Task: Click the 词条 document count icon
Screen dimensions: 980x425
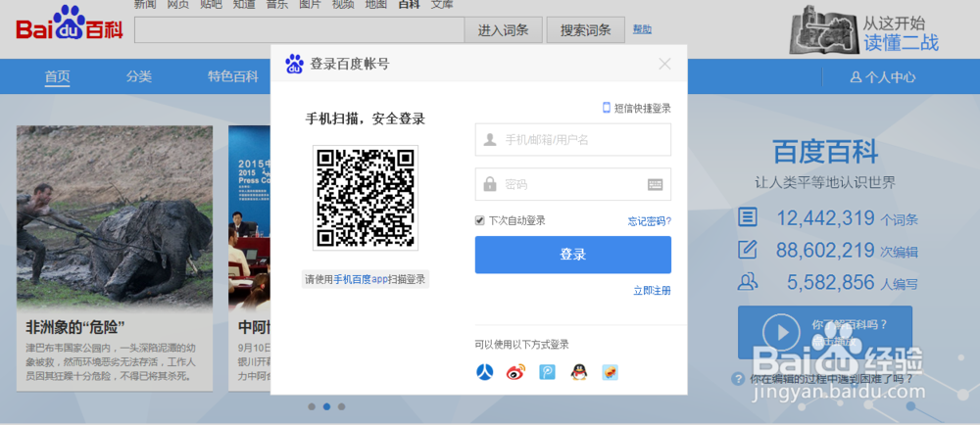Action: tap(748, 217)
